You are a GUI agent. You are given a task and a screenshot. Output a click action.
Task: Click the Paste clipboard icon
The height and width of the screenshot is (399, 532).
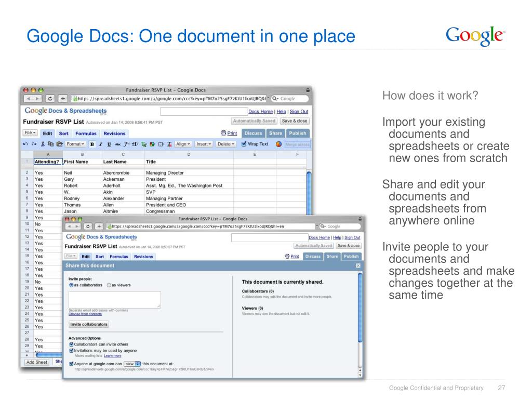(60, 144)
